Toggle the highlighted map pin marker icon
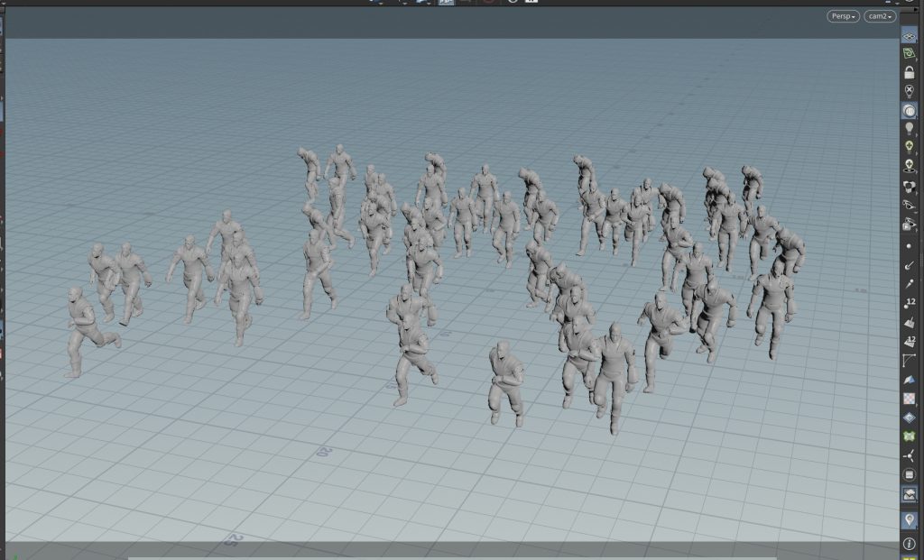Image resolution: width=924 pixels, height=560 pixels. (910, 520)
